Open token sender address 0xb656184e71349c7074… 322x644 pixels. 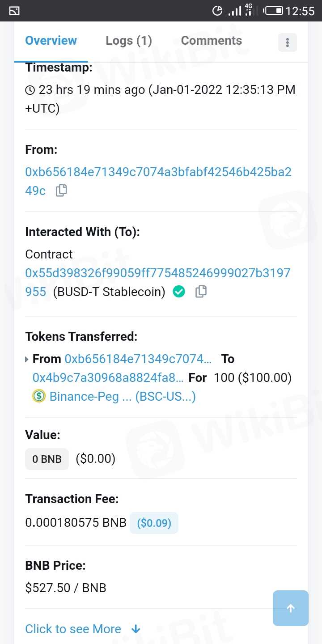pyautogui.click(x=138, y=359)
